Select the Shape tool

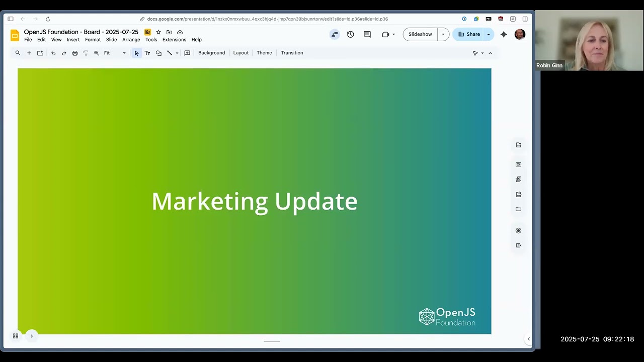click(158, 53)
